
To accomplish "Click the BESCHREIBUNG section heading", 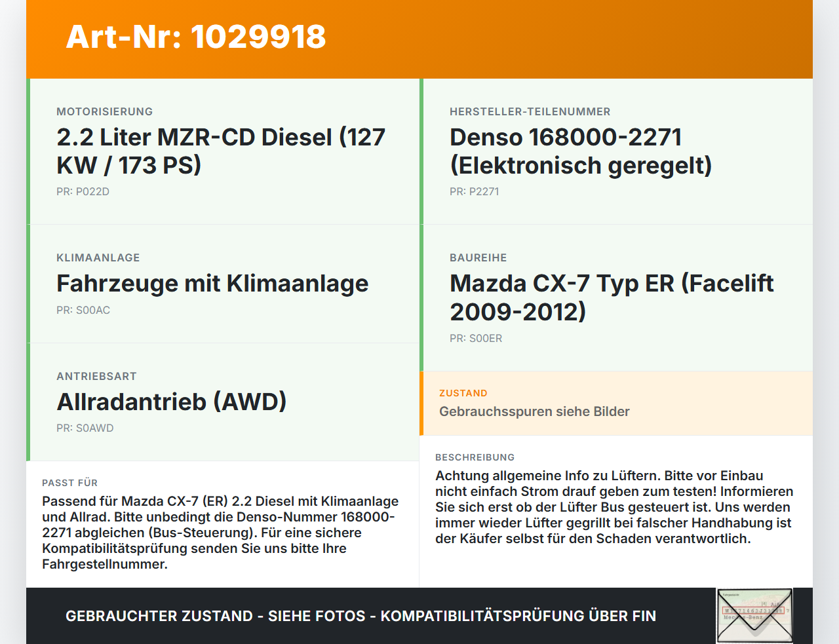I will pos(475,457).
